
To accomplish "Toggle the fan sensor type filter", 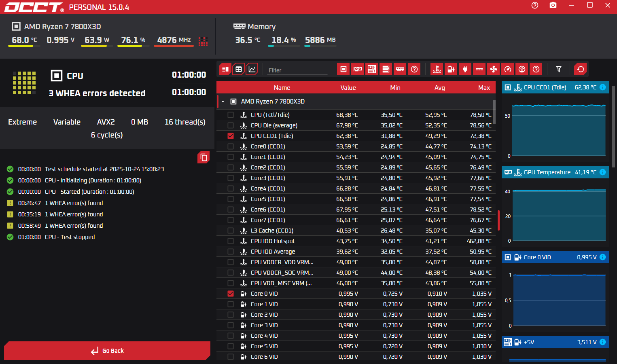I will pyautogui.click(x=494, y=69).
